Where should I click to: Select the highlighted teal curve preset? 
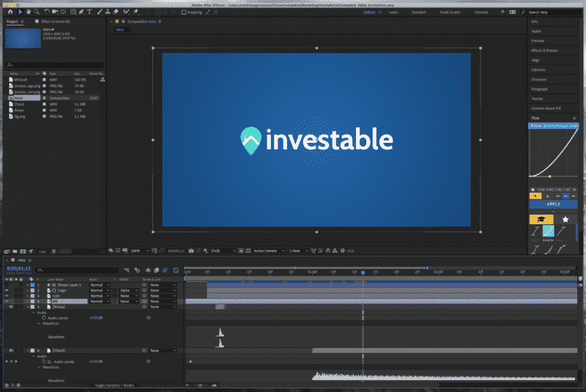pyautogui.click(x=548, y=232)
